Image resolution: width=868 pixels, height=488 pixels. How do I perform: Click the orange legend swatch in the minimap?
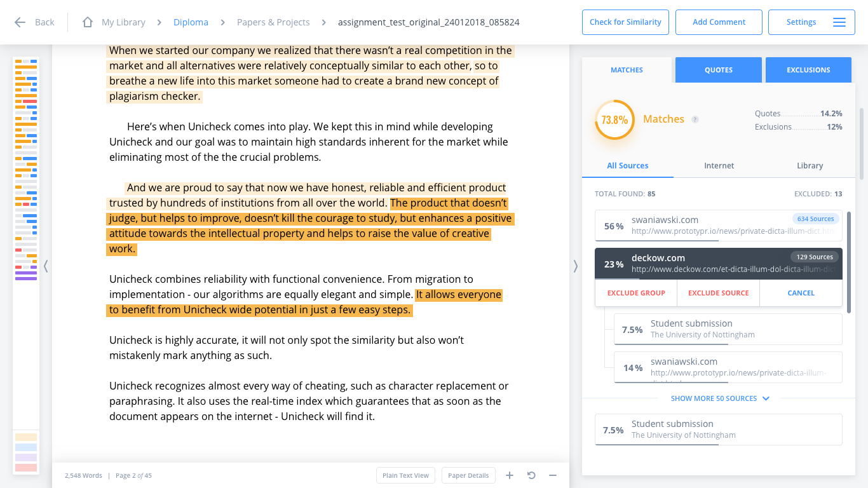pos(26,437)
